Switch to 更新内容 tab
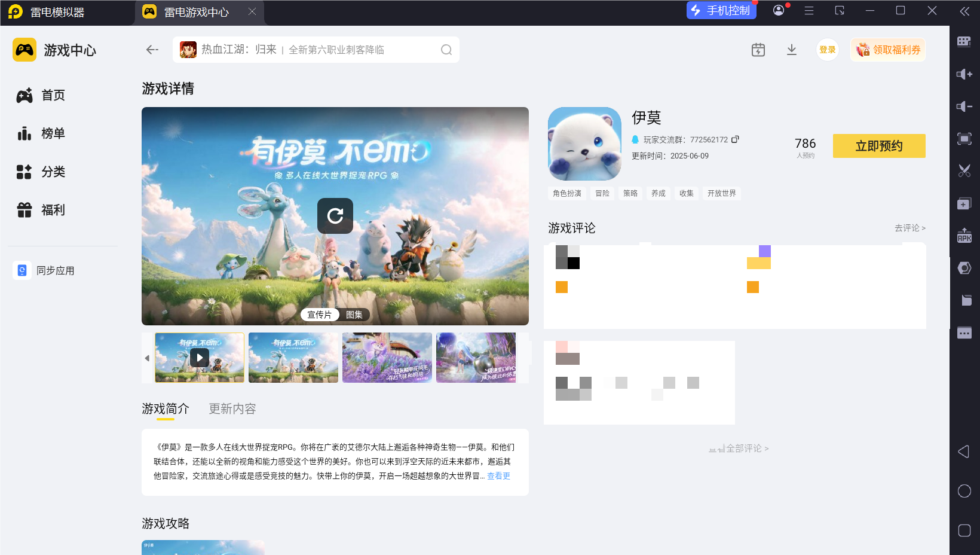This screenshot has width=980, height=555. pyautogui.click(x=232, y=409)
